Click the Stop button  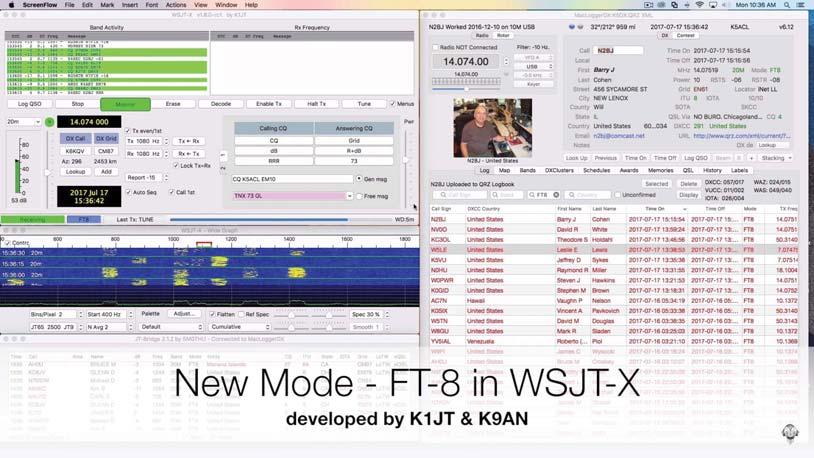click(78, 104)
